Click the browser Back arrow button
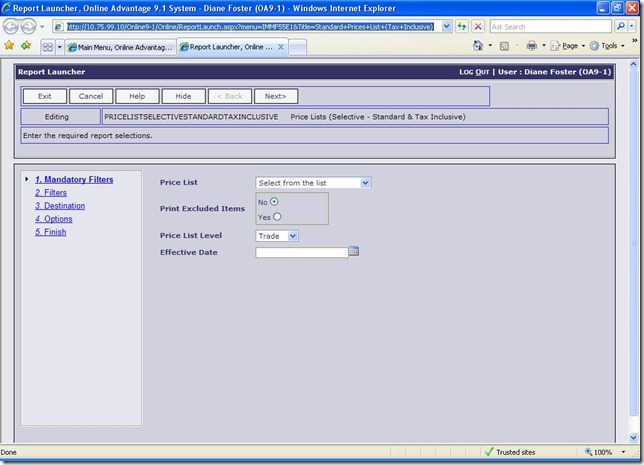The height and width of the screenshot is (465, 644). pos(9,27)
